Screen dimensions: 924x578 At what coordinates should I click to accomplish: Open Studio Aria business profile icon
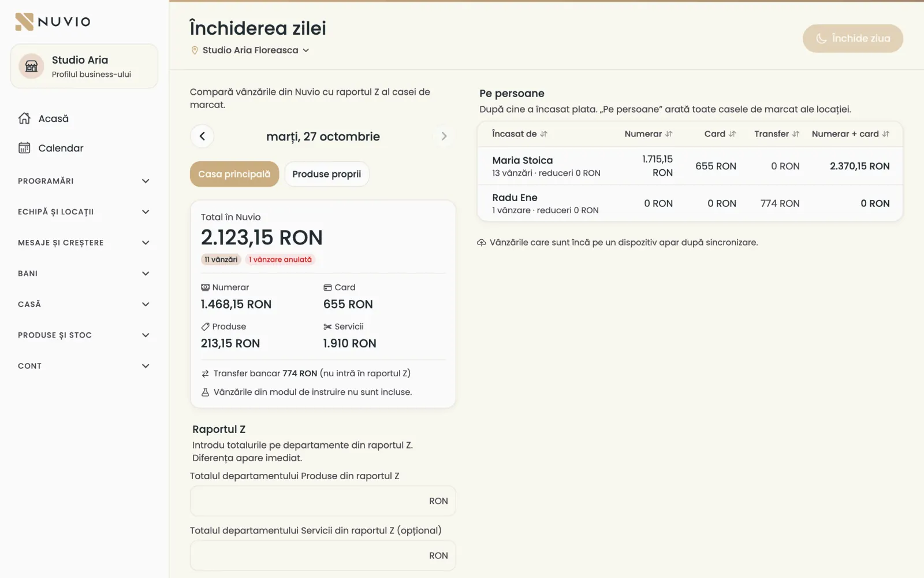(x=31, y=66)
